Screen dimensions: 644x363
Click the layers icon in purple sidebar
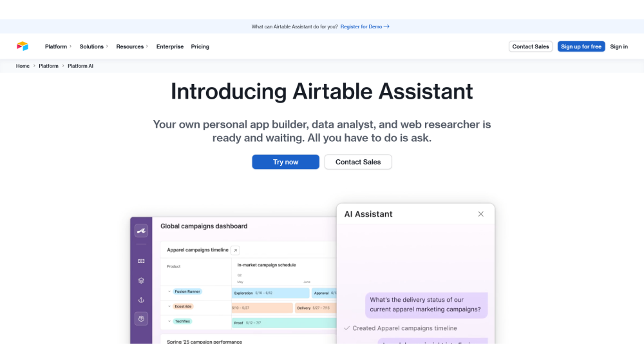pyautogui.click(x=141, y=280)
